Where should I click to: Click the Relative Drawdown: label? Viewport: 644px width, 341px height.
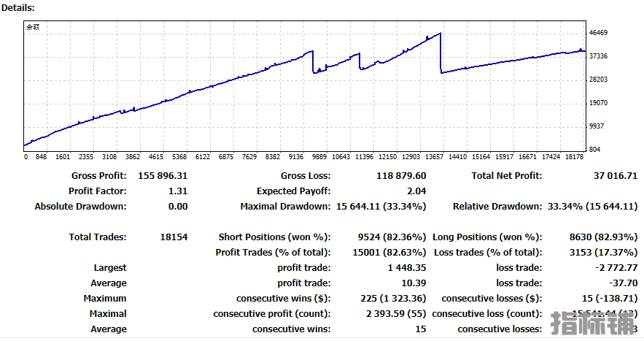(497, 206)
